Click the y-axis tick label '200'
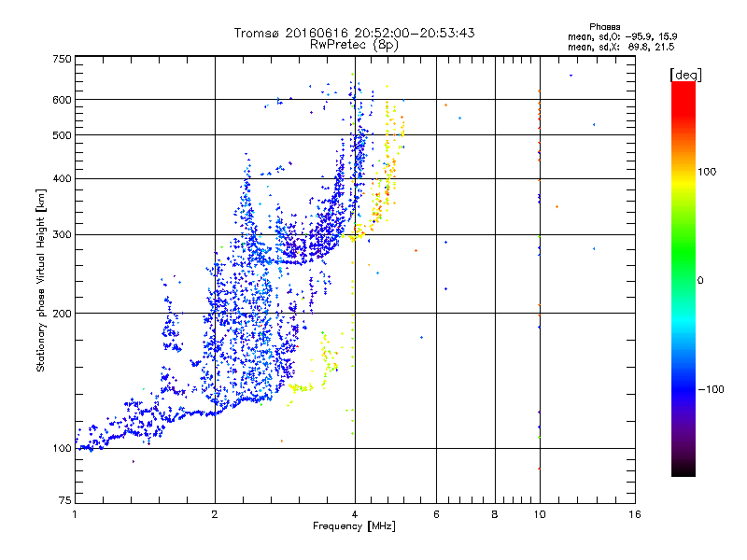 point(62,314)
